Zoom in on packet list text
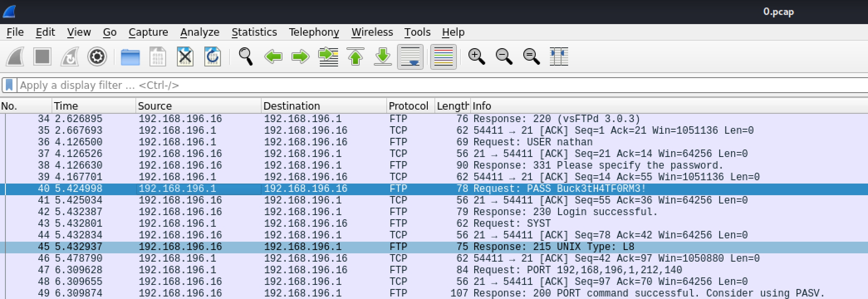This screenshot has width=868, height=299. [476, 56]
